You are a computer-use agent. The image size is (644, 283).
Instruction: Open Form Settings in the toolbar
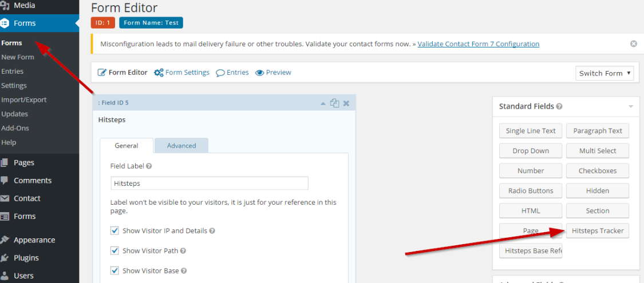click(x=187, y=73)
